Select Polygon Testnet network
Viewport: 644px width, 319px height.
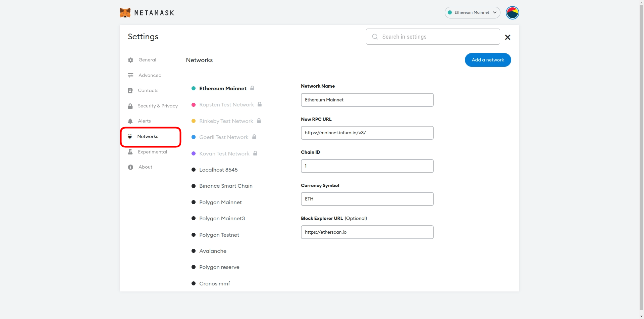219,235
